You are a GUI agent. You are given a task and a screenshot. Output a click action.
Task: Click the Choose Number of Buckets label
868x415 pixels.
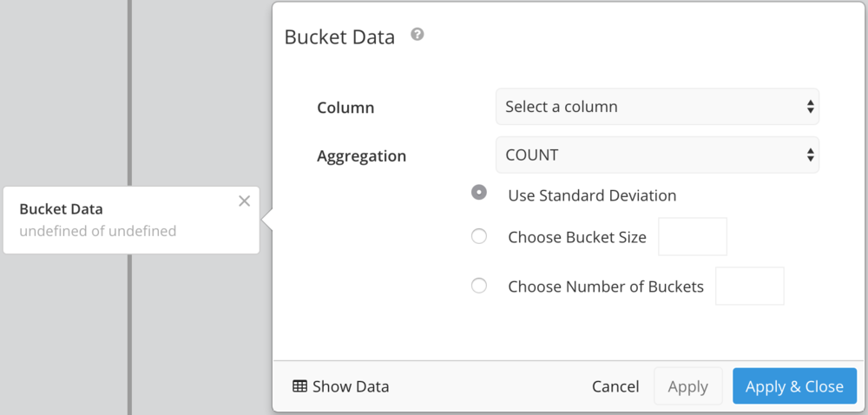pyautogui.click(x=606, y=287)
